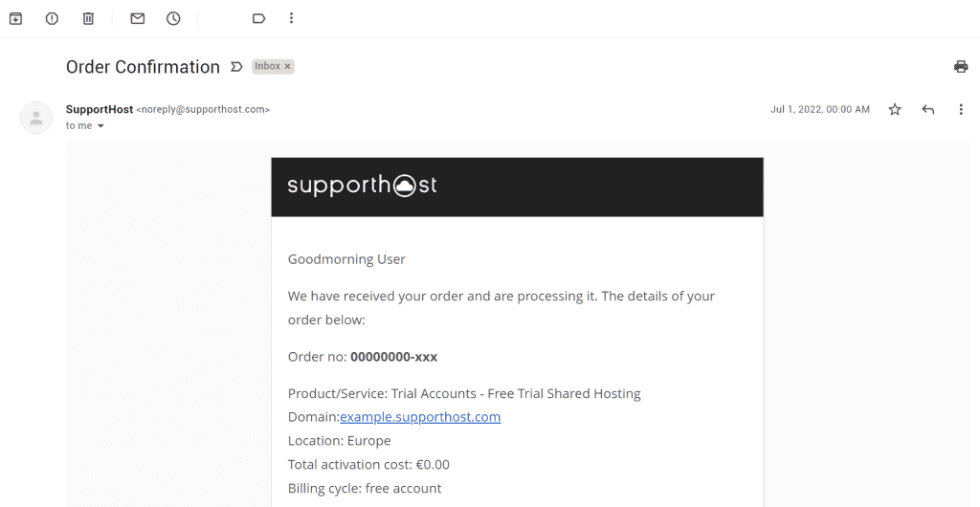
Task: Select the Inbox label chip
Action: point(268,66)
